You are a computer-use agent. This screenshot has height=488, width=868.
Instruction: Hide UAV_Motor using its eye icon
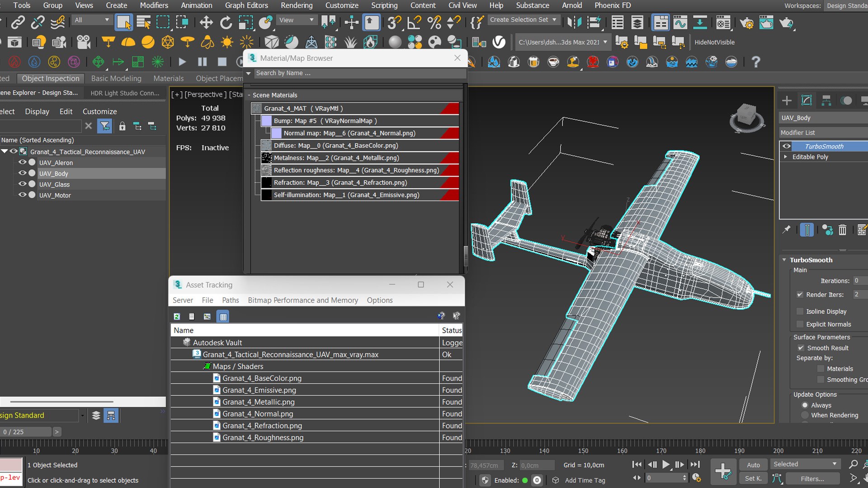22,195
